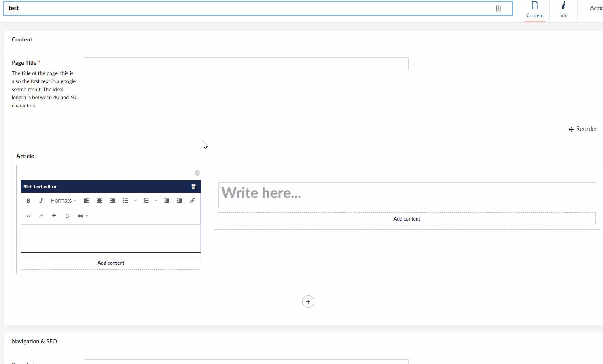Click the Add content button under the editor

tap(111, 263)
